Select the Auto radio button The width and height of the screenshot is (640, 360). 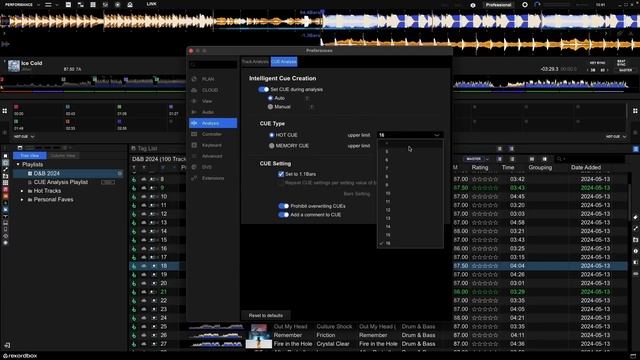pos(270,98)
